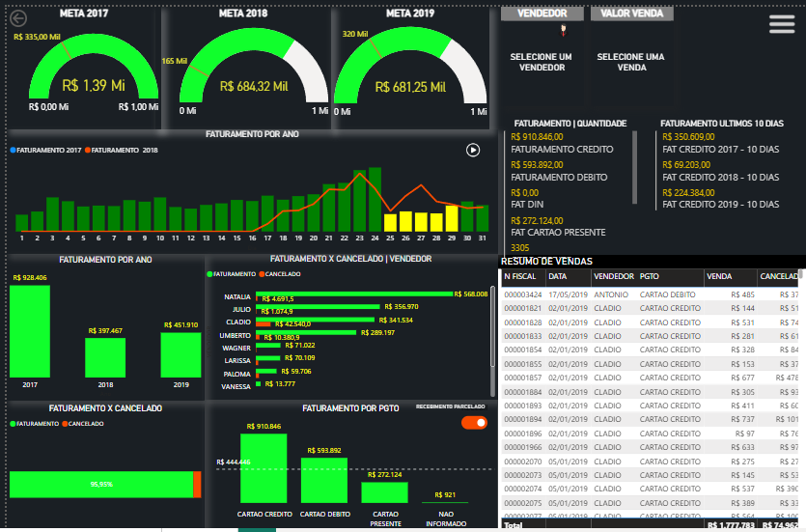Click the FATURAMENTO 2018 legend dot
The height and width of the screenshot is (532, 806).
point(88,150)
